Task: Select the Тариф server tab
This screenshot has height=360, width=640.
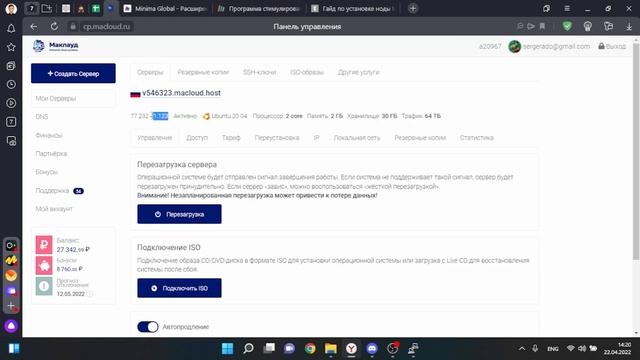Action: click(231, 138)
